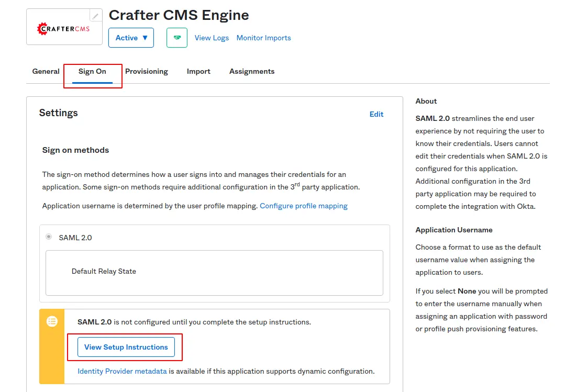This screenshot has height=392, width=565.
Task: Open the Identity Provider metadata link
Action: pyautogui.click(x=122, y=371)
